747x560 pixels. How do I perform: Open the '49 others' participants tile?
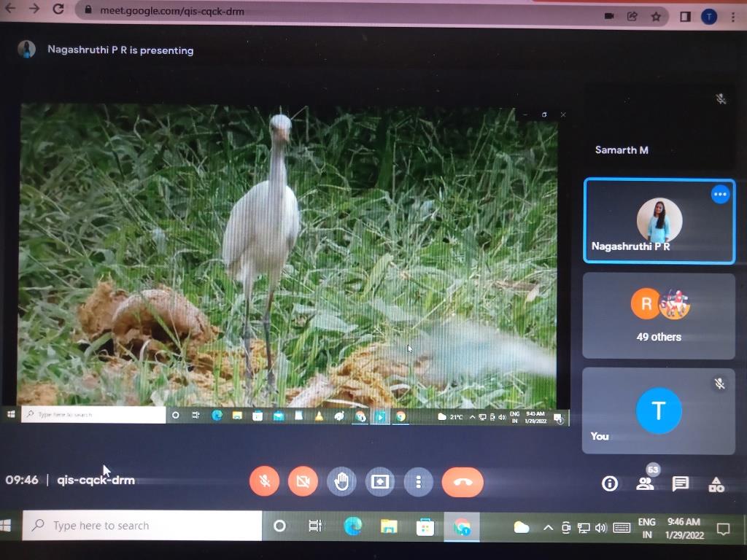pos(659,316)
